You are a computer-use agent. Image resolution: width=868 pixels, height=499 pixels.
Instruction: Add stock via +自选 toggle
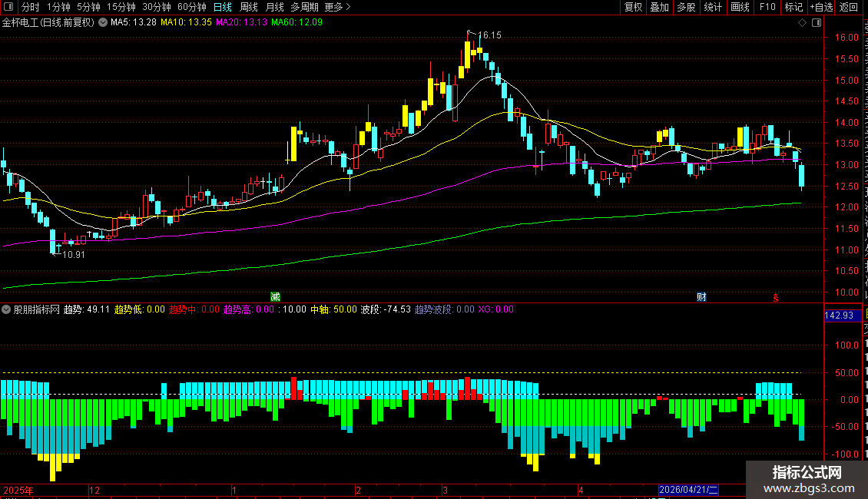pos(821,7)
